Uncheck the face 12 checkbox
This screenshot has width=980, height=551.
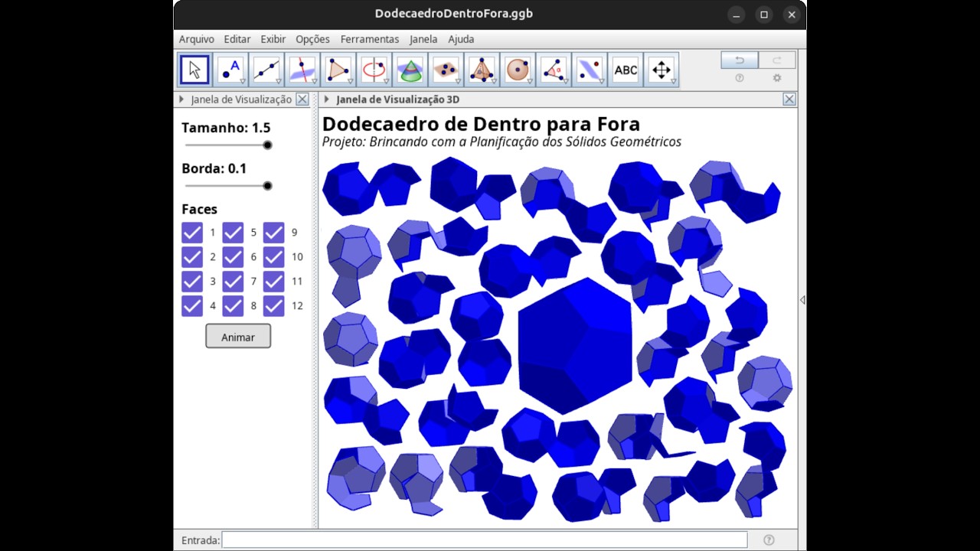273,306
